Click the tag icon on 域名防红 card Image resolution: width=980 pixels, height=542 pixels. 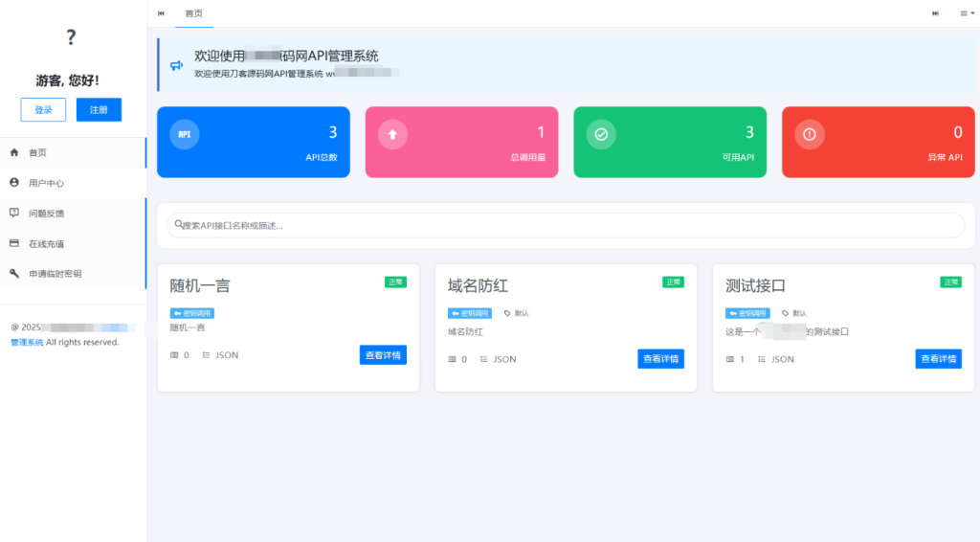point(507,313)
